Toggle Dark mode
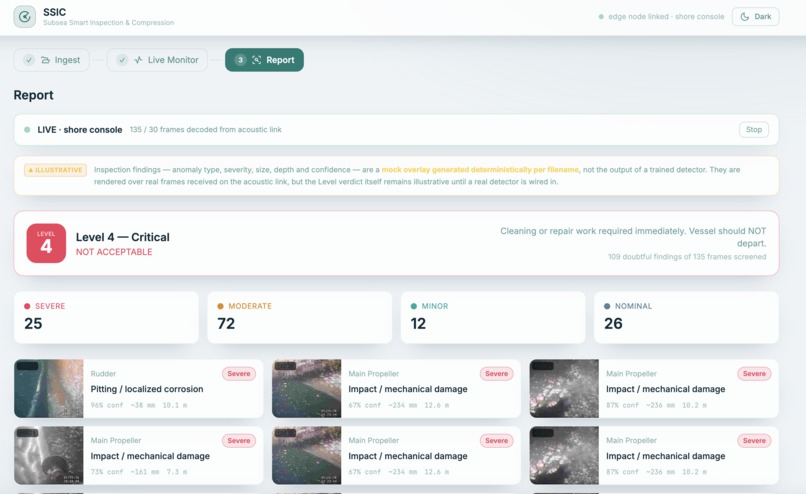This screenshot has width=806, height=494. pos(756,16)
